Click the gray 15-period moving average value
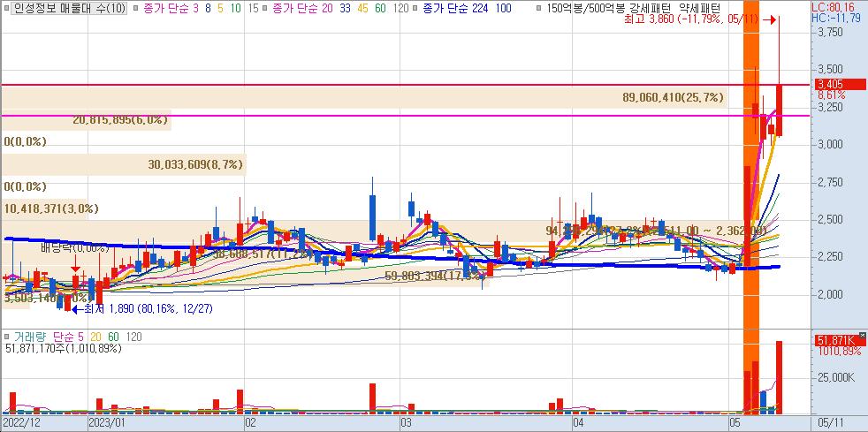The image size is (868, 432). (252, 8)
